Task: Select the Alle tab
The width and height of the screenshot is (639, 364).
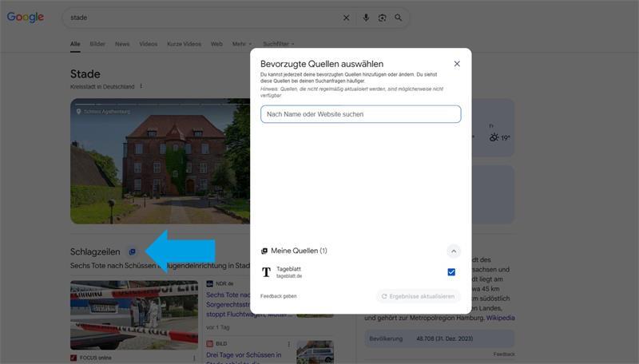Action: [x=75, y=44]
